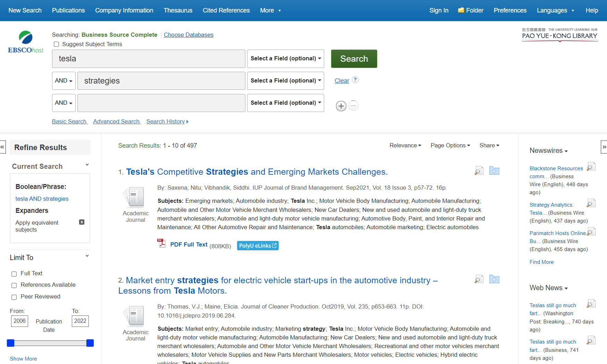Switch to Basic Search
The width and height of the screenshot is (607, 364).
coord(69,121)
